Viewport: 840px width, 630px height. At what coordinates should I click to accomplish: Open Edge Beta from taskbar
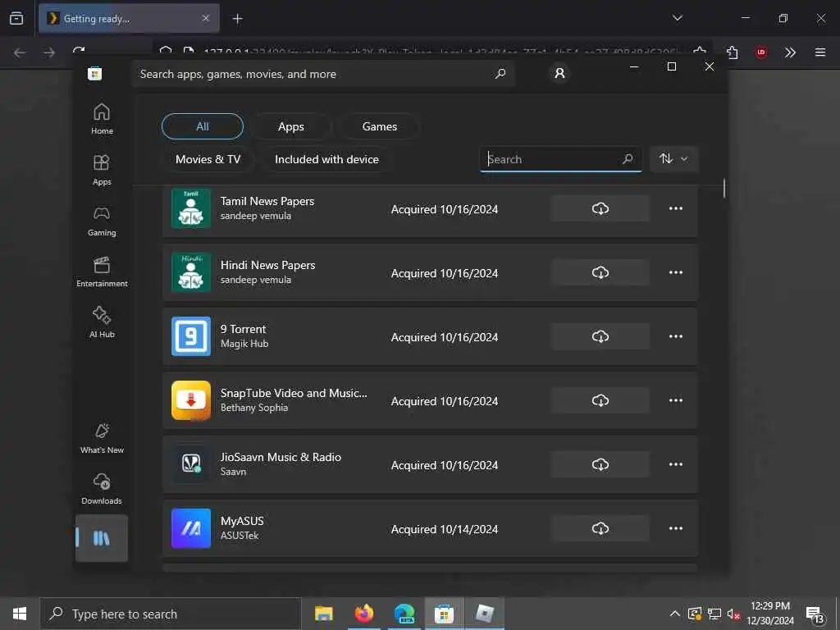pos(404,614)
